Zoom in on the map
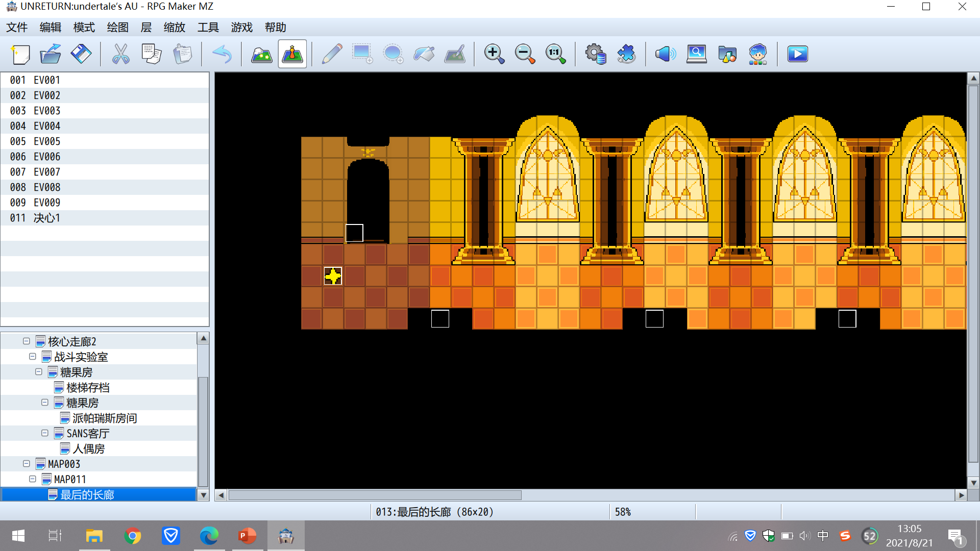Viewport: 980px width, 551px height. [494, 54]
